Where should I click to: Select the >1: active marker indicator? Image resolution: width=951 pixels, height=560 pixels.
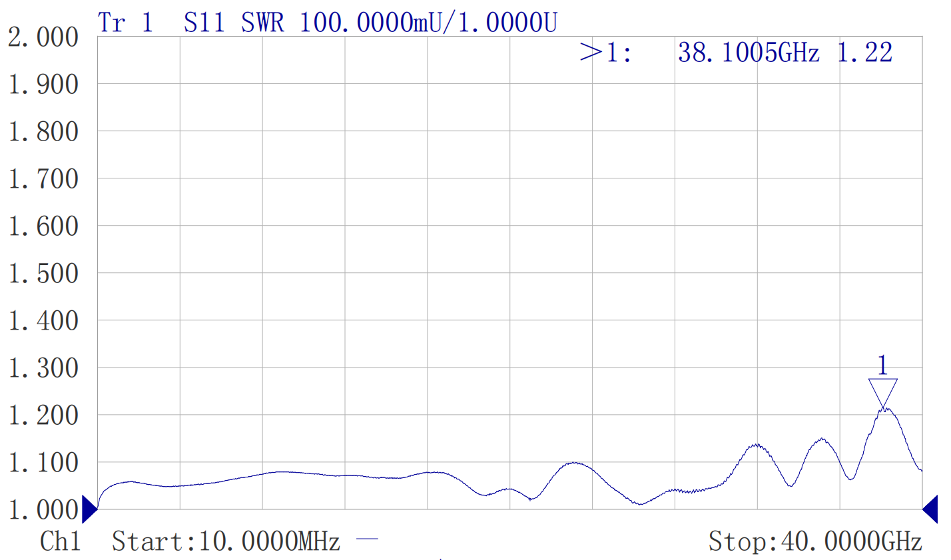pyautogui.click(x=605, y=52)
